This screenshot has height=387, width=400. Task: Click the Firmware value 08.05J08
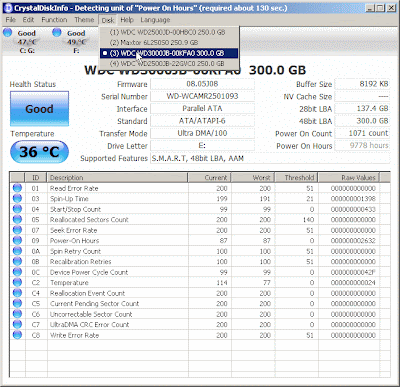pos(202,84)
